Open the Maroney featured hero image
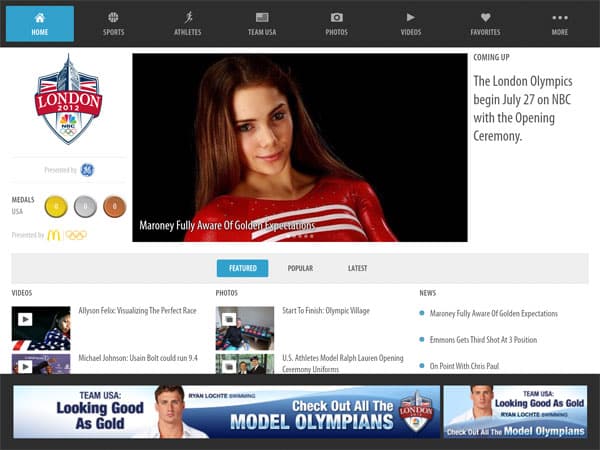This screenshot has height=450, width=600. click(300, 147)
